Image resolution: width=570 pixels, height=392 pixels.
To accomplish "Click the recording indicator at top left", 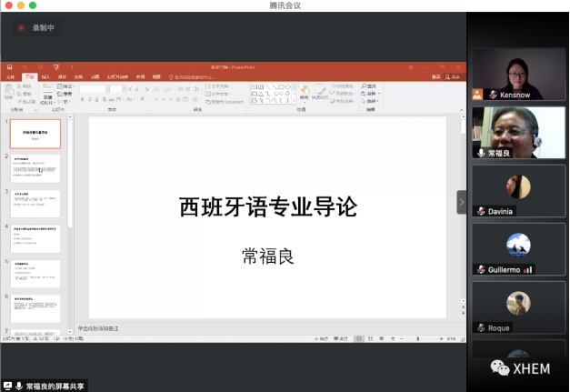I will 36,28.
